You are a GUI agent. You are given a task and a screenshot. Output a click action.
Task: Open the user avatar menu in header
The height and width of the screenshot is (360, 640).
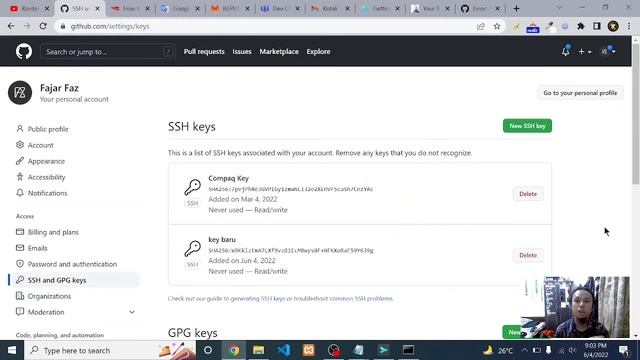(608, 51)
